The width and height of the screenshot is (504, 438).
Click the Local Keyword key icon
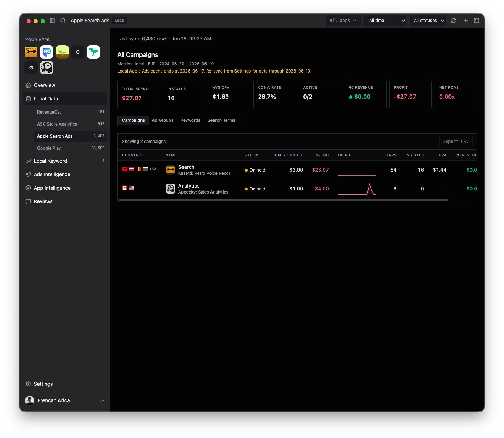(28, 161)
